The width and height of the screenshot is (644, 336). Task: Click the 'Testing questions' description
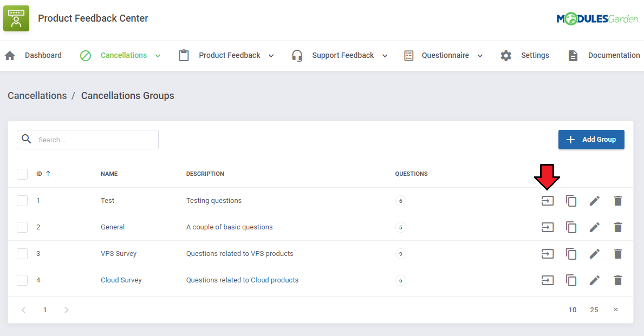pos(213,201)
